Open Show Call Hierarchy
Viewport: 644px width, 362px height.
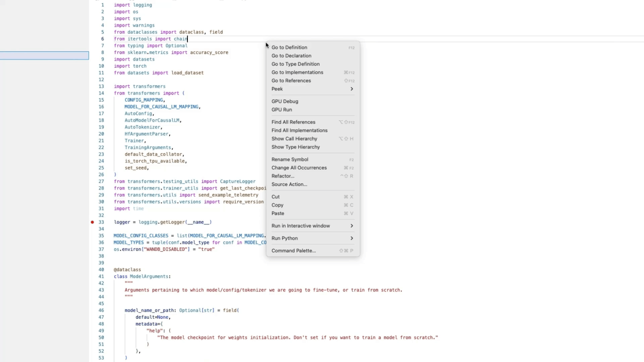point(294,139)
